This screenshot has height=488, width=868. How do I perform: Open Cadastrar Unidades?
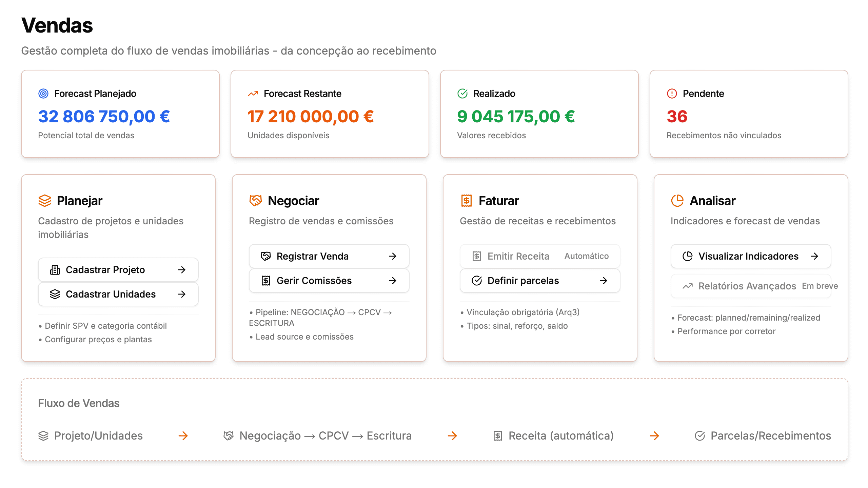click(x=118, y=294)
